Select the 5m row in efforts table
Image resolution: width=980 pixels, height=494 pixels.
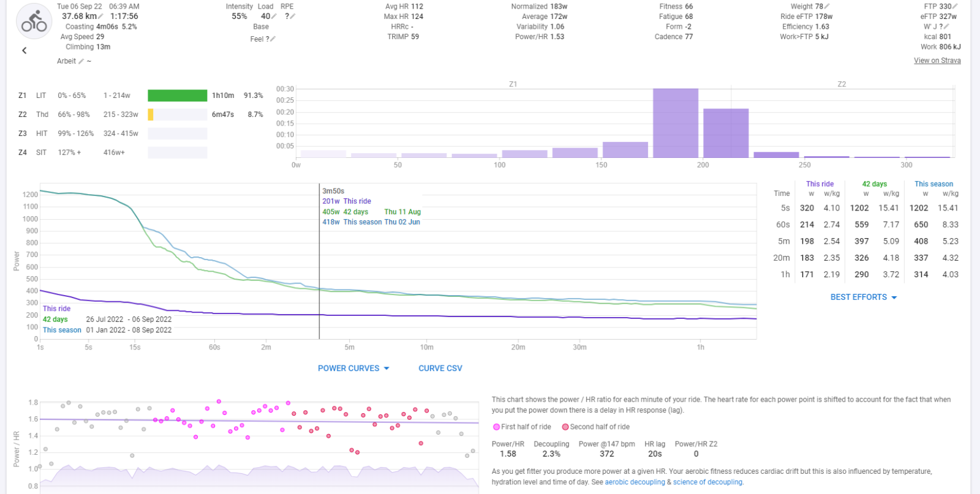pyautogui.click(x=866, y=241)
